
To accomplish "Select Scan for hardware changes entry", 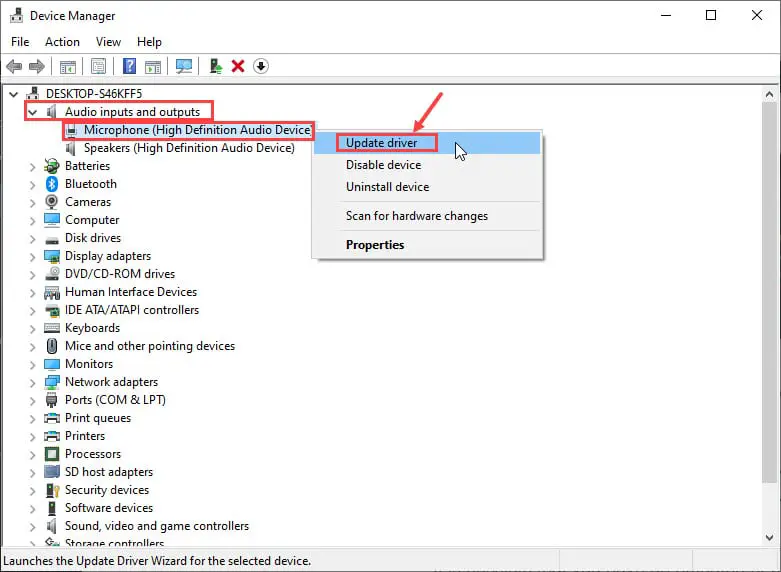I will coord(427,216).
